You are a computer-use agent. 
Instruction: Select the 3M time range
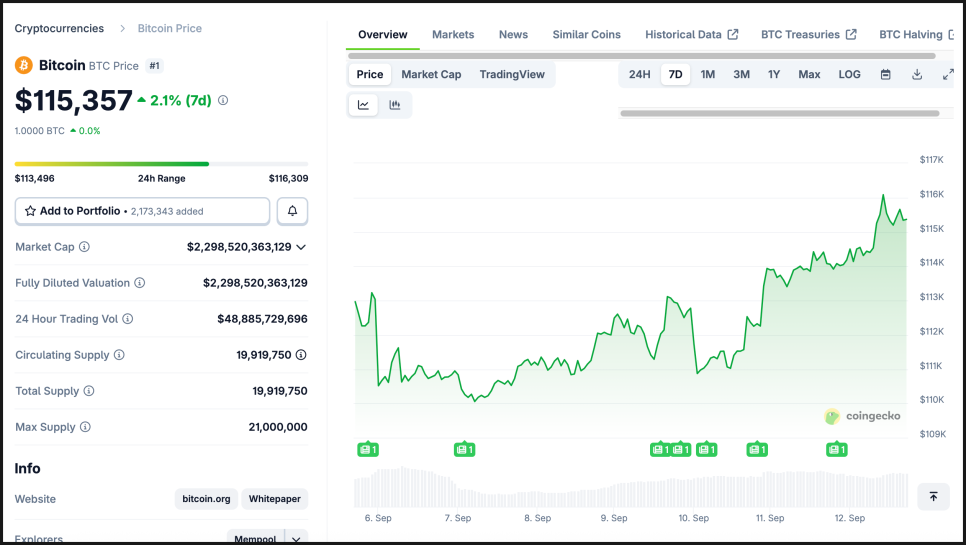tap(741, 75)
